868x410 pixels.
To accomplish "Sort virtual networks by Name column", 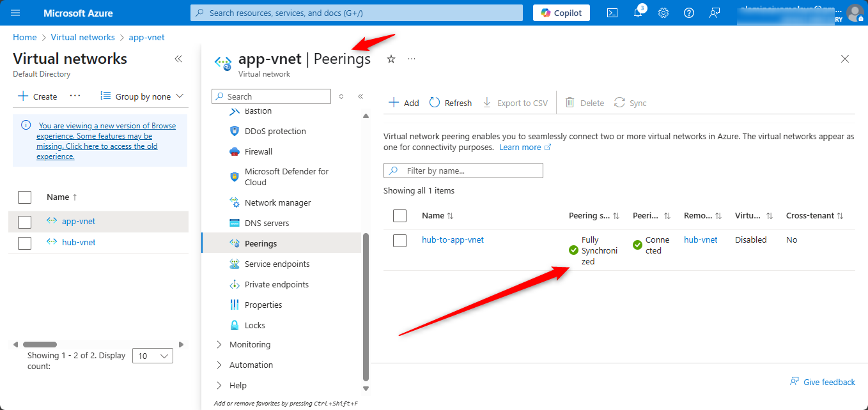I will point(62,197).
